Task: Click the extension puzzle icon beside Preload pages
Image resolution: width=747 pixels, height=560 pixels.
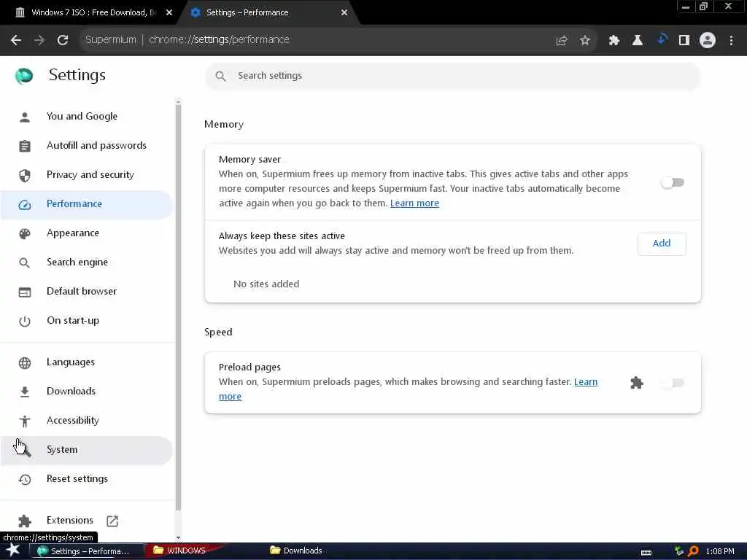Action: click(x=636, y=382)
